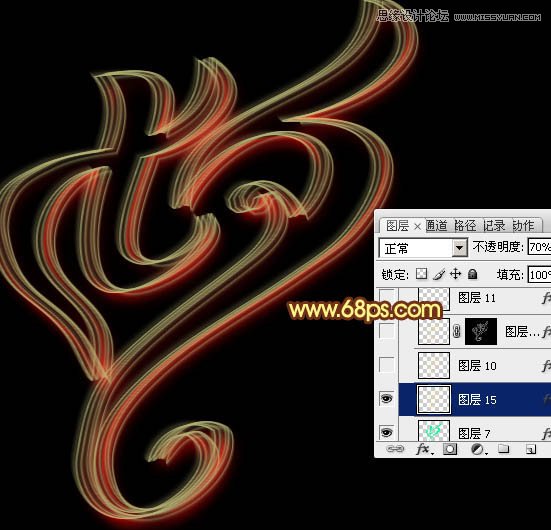Image resolution: width=551 pixels, height=530 pixels.
Task: Select 图层 15 thumbnail
Action: point(434,399)
